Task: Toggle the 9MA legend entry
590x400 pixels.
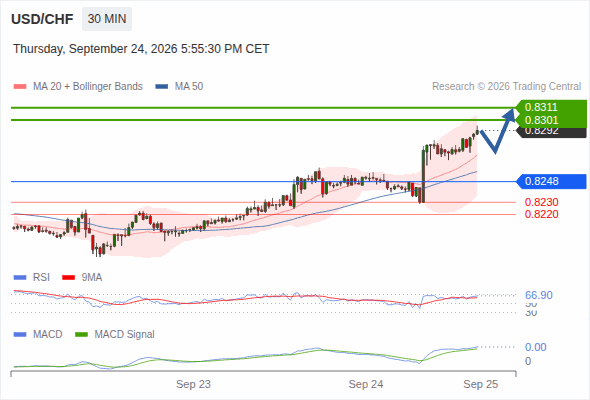Action: 82,278
